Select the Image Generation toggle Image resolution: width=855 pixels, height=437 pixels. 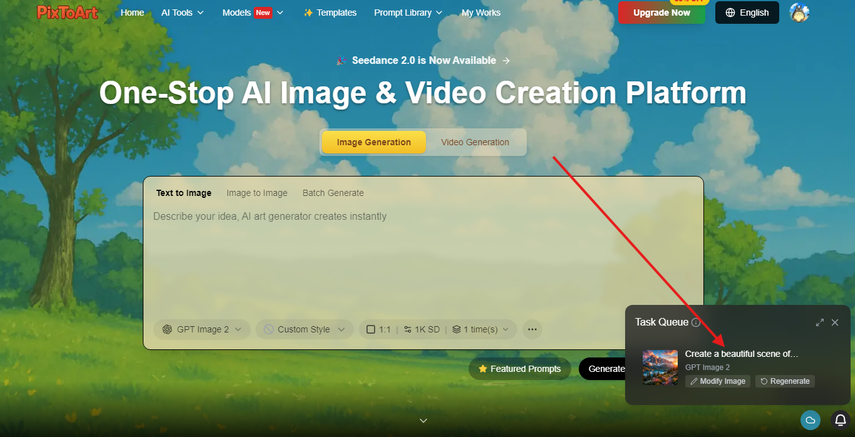click(374, 142)
